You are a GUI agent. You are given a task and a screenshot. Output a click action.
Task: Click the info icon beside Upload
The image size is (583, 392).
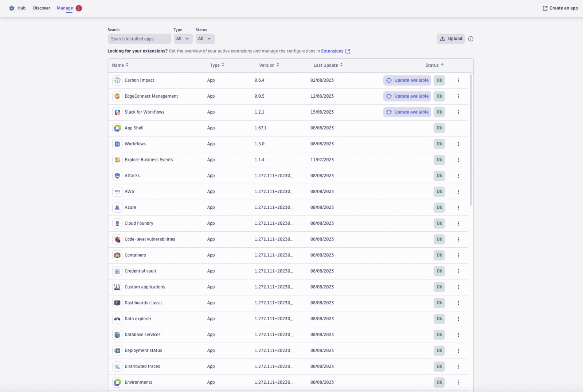(470, 39)
